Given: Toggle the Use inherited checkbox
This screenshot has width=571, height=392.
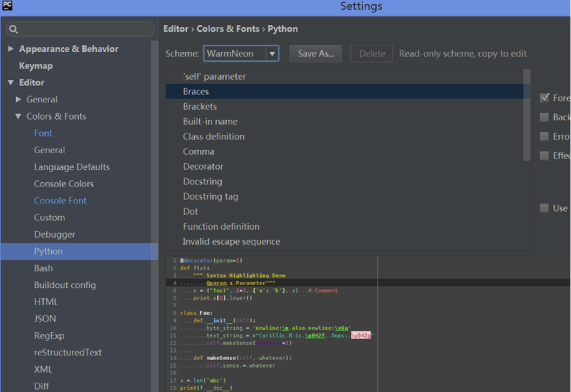Looking at the screenshot, I should 545,208.
